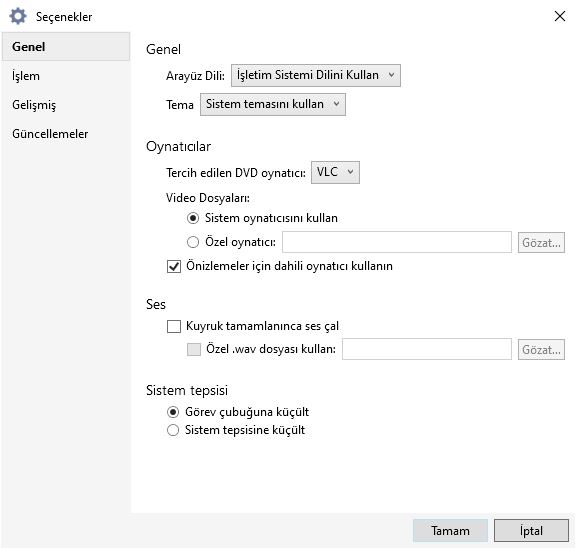Open the preferred DVD player VLC dropdown
This screenshot has width=576, height=549.
[335, 172]
